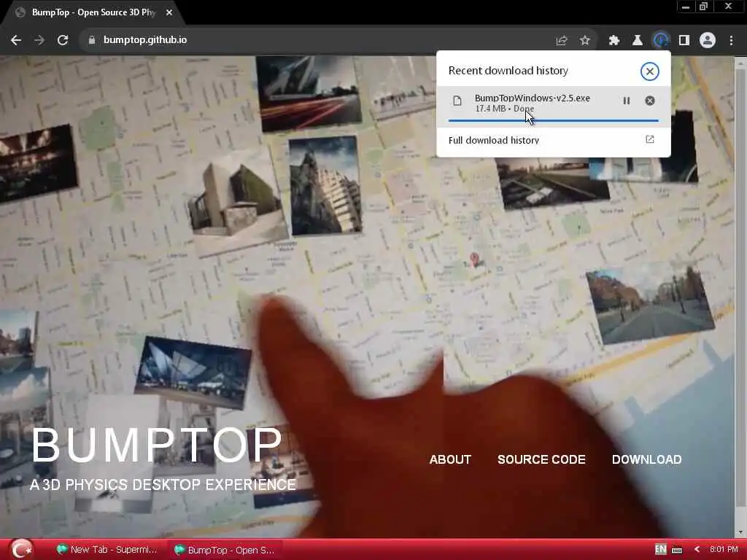Screen dimensions: 747x560
Task: Open the ABOUT section link
Action: (450, 459)
